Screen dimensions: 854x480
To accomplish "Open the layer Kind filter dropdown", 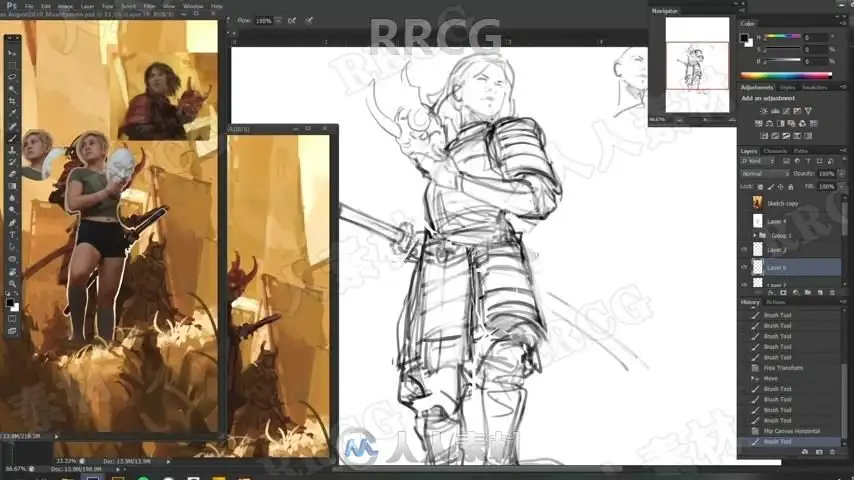I will (x=758, y=161).
